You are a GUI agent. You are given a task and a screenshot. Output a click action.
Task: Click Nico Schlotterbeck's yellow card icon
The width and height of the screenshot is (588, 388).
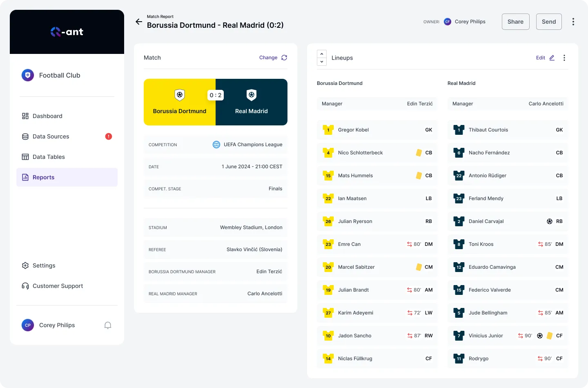point(419,153)
